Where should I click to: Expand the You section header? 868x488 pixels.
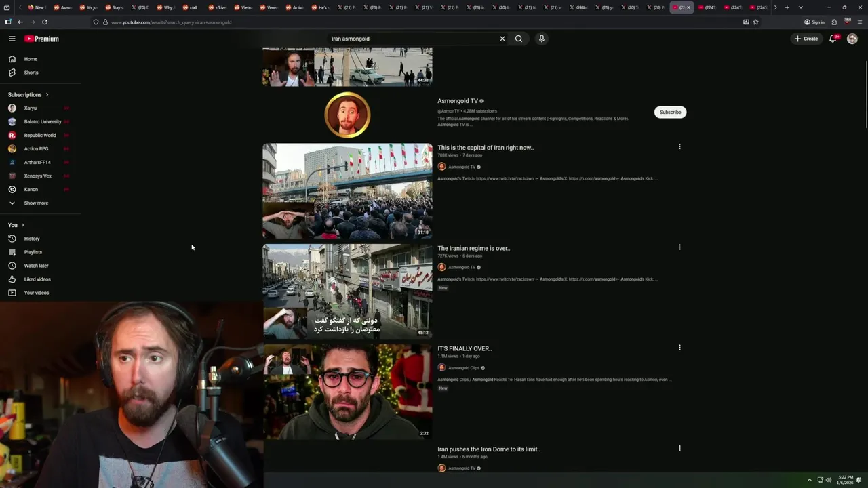(x=16, y=225)
